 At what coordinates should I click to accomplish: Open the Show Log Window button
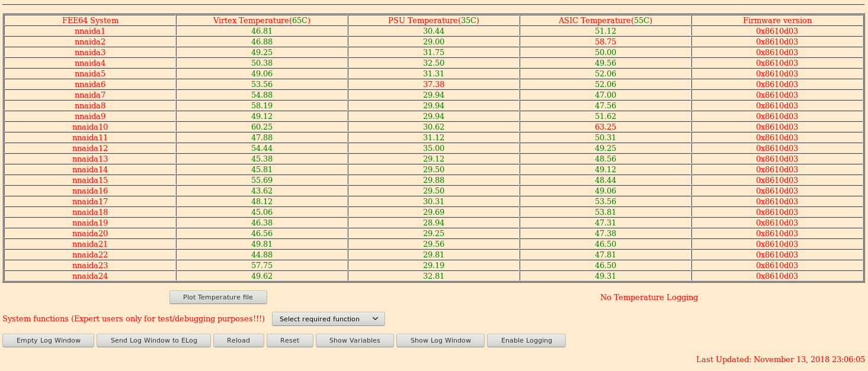441,340
